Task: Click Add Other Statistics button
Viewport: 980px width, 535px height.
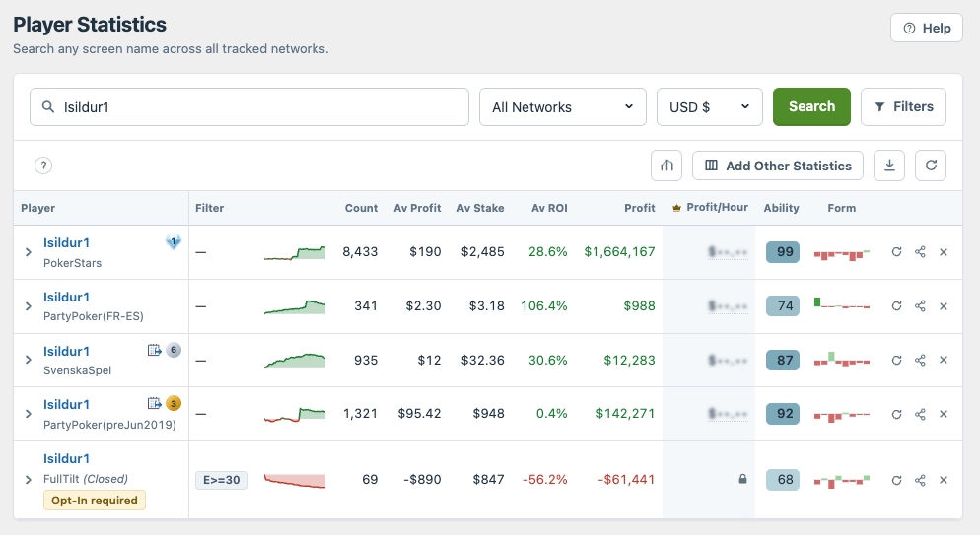Action: (x=778, y=166)
